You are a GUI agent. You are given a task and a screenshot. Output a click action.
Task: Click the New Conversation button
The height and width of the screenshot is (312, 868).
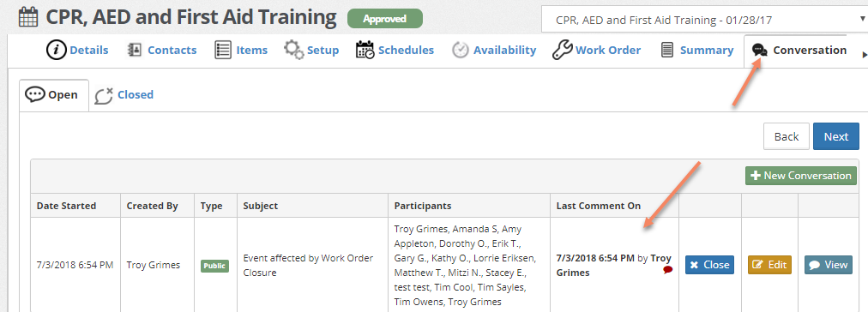800,176
